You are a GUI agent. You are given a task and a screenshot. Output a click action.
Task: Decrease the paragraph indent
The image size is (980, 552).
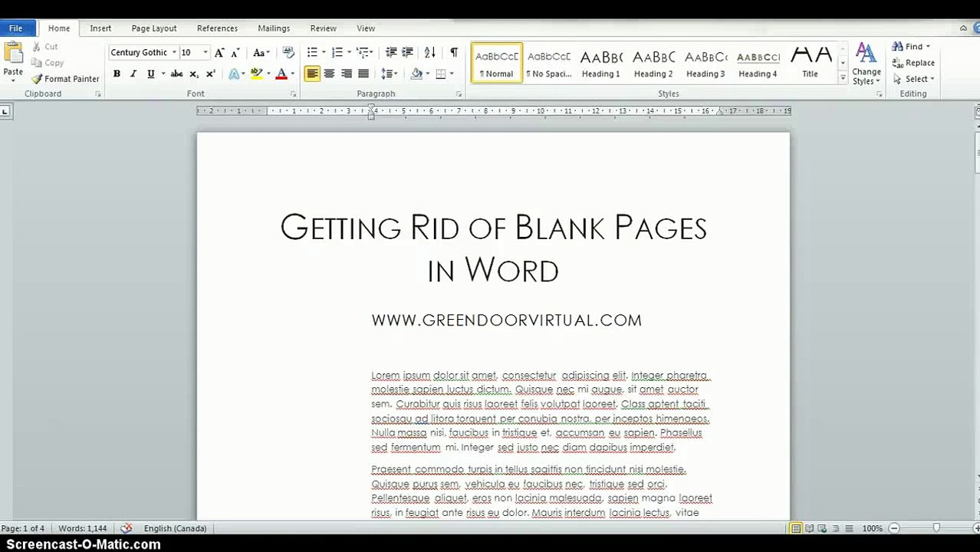click(391, 52)
